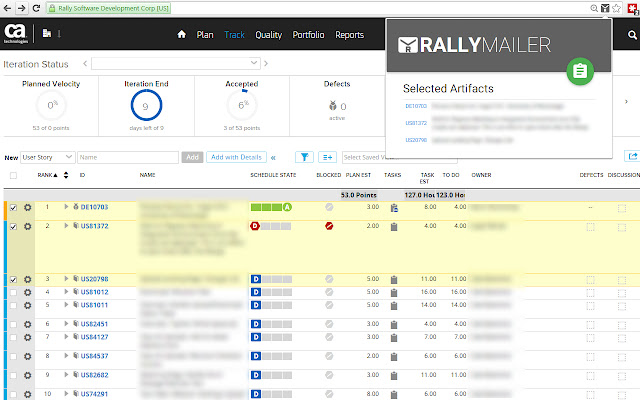
Task: Open the Portfolio menu
Action: [x=308, y=35]
